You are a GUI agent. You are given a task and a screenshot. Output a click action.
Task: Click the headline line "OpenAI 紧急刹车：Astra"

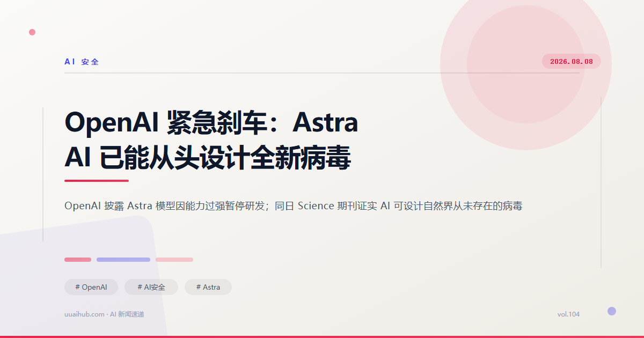pyautogui.click(x=211, y=122)
